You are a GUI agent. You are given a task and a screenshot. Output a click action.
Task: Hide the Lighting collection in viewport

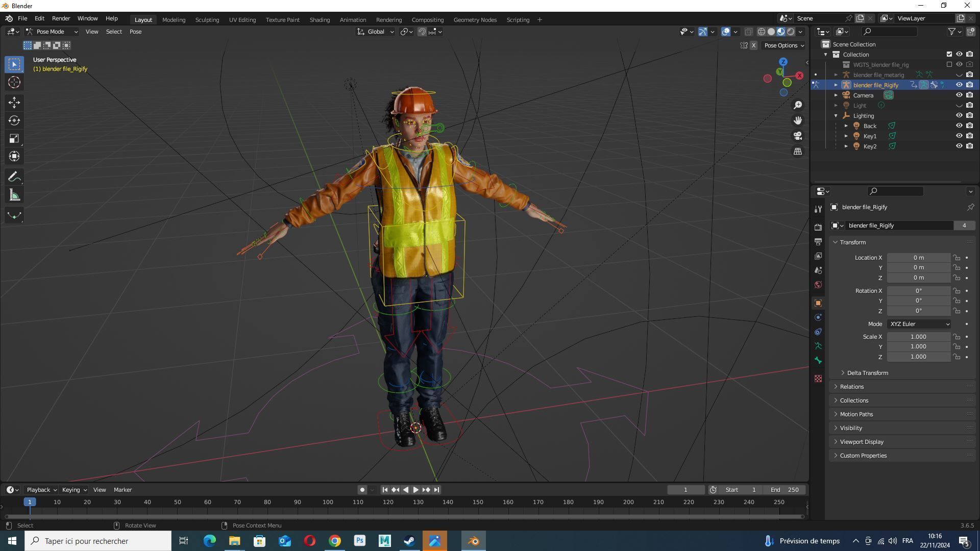click(x=959, y=115)
